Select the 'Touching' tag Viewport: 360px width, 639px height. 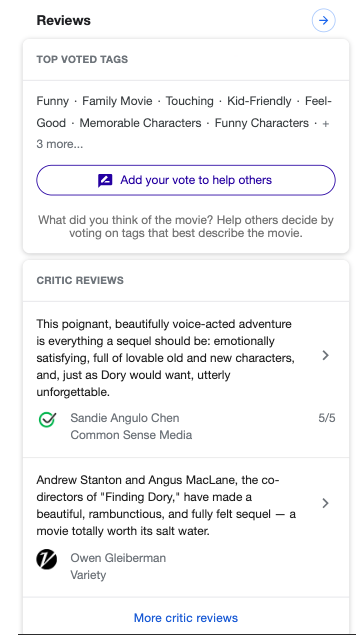pos(190,101)
